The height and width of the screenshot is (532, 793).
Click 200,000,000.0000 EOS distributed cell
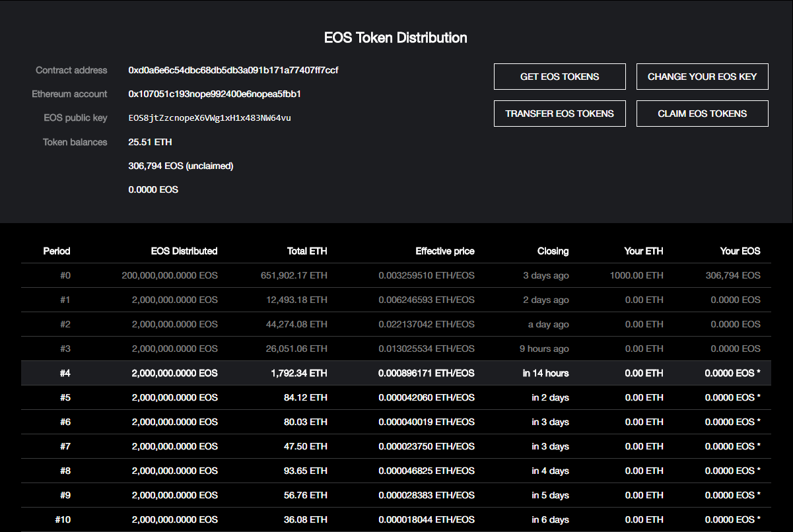[170, 275]
